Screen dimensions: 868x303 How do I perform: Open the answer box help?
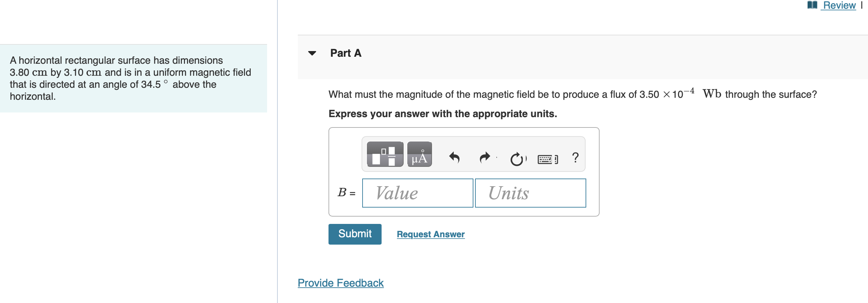point(575,156)
